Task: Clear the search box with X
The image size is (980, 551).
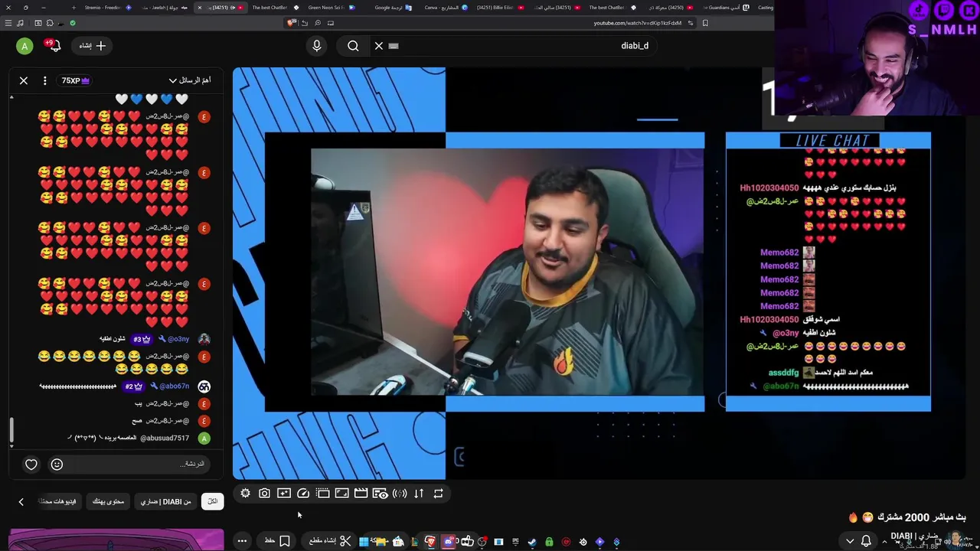Action: 379,46
